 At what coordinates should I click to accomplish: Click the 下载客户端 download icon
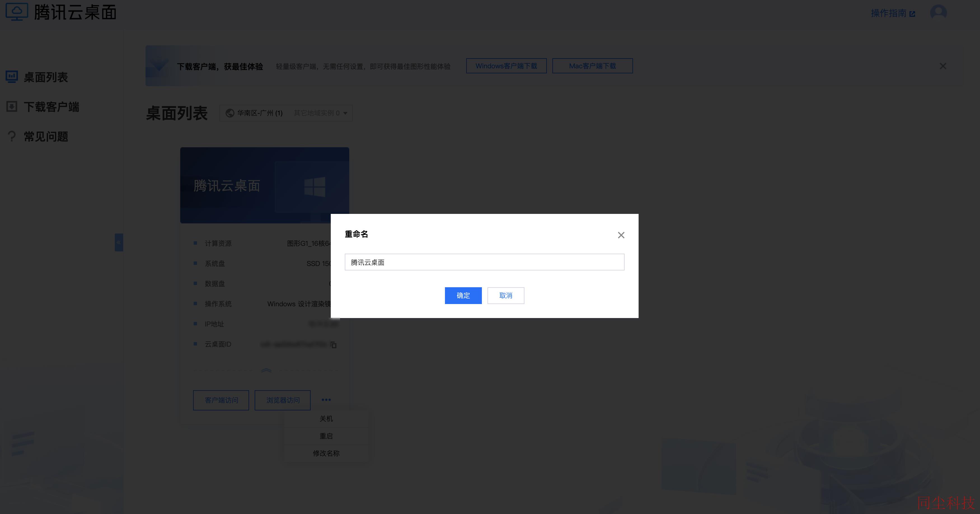coord(12,107)
